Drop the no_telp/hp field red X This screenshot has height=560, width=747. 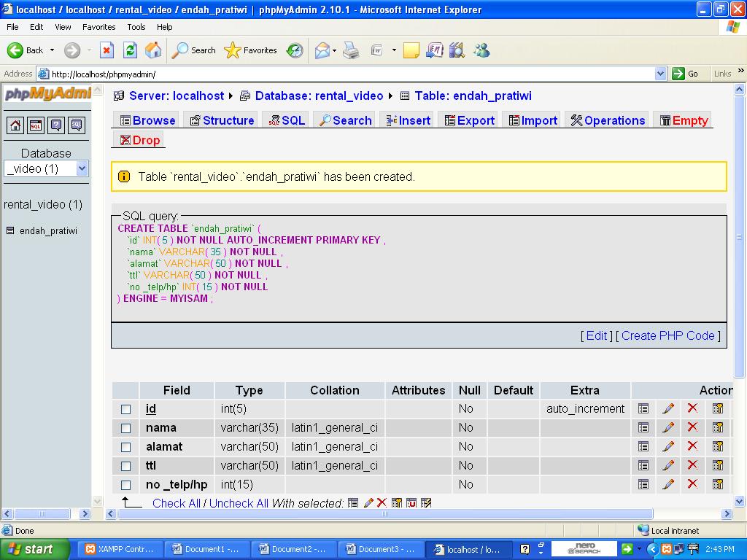coord(692,484)
